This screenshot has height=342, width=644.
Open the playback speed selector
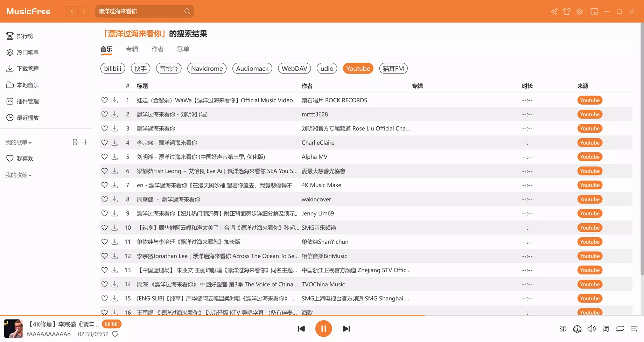[577, 329]
